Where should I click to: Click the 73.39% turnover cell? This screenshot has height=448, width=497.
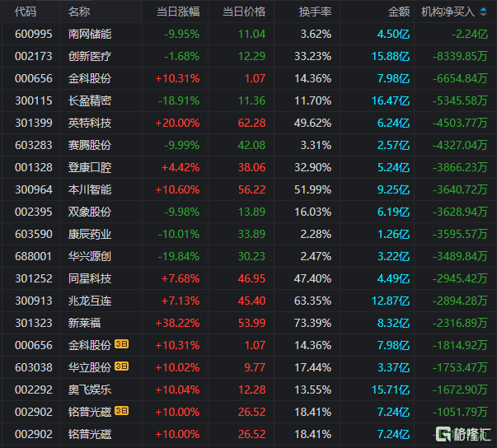pyautogui.click(x=313, y=323)
